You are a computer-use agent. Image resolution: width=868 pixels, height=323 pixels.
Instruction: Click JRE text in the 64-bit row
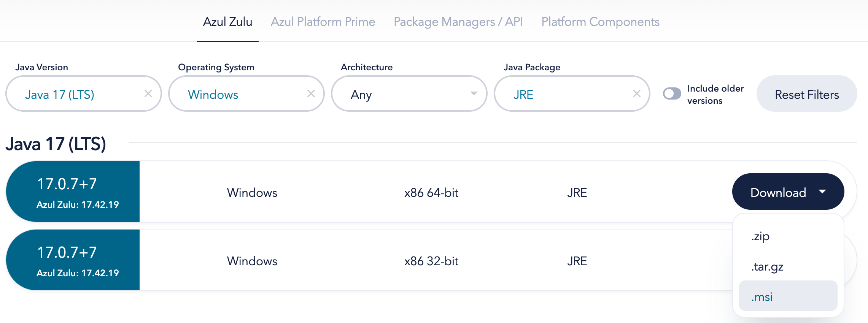click(577, 193)
